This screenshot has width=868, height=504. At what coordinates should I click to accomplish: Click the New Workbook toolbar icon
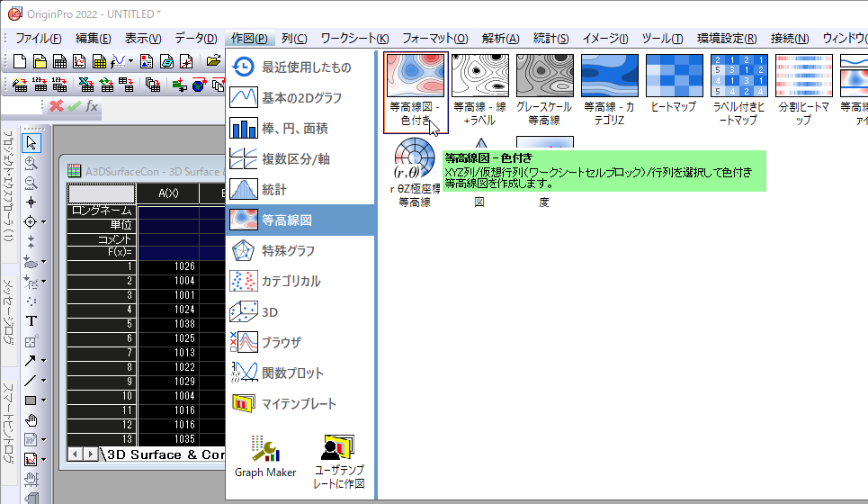[59, 61]
